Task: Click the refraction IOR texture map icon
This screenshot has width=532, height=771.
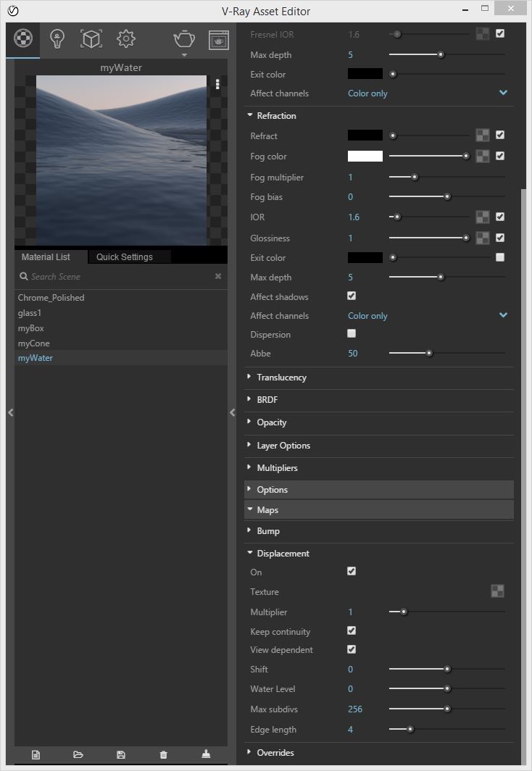Action: pos(483,217)
